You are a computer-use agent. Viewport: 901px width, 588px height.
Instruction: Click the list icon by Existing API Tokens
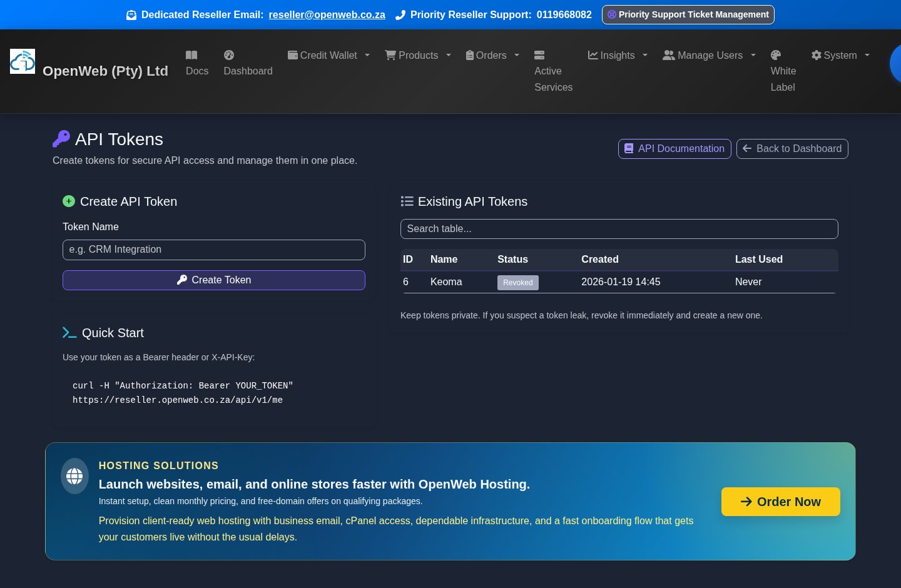pos(407,201)
